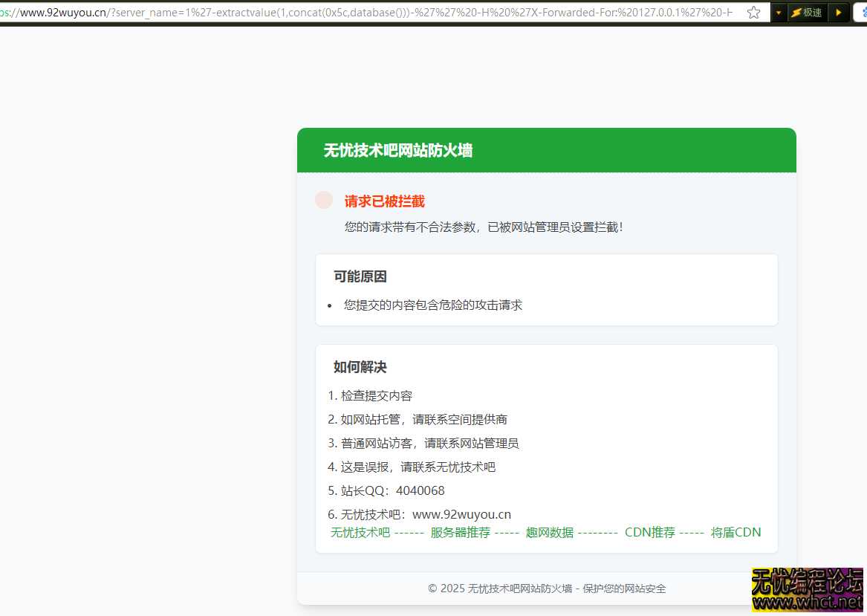Open the 无忧技术吧 link
This screenshot has height=616, width=867.
(x=360, y=532)
